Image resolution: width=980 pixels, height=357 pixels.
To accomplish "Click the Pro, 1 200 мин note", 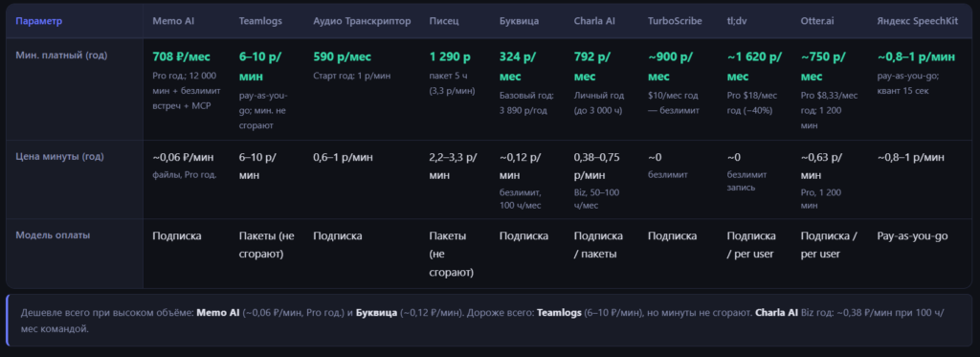I will point(820,199).
